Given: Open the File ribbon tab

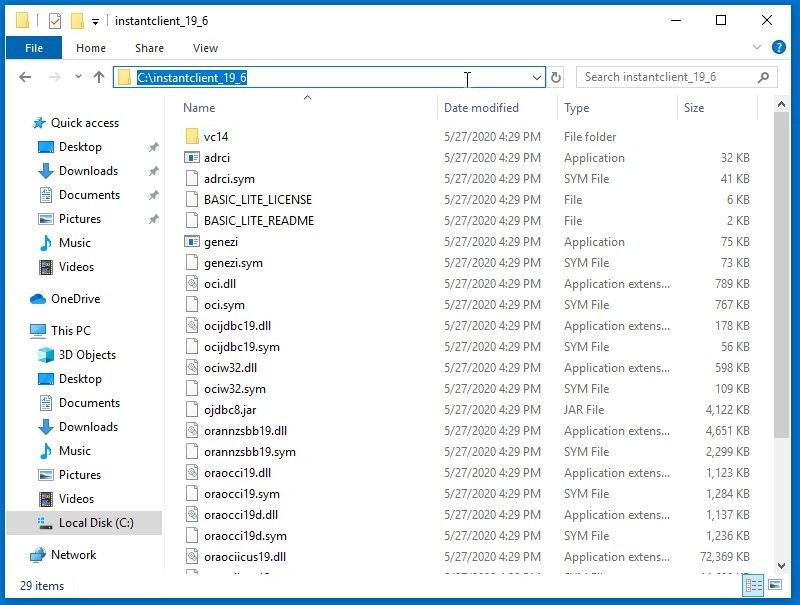Looking at the screenshot, I should coord(34,48).
